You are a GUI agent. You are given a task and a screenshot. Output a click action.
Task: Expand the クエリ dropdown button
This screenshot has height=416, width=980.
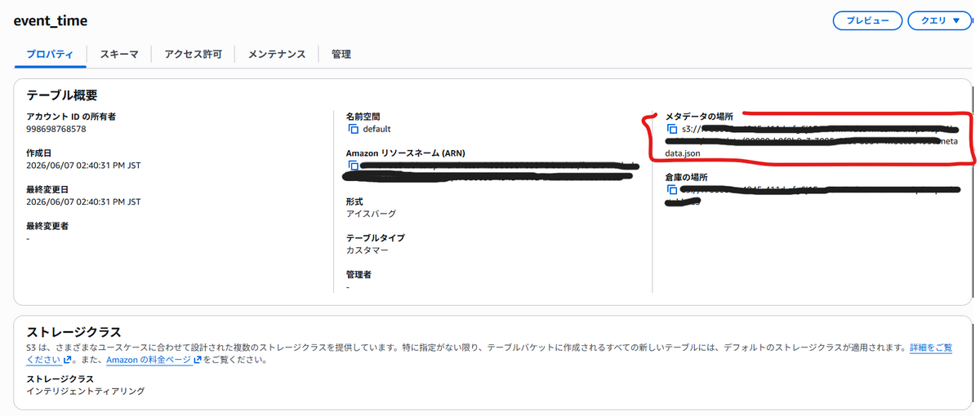pyautogui.click(x=939, y=21)
